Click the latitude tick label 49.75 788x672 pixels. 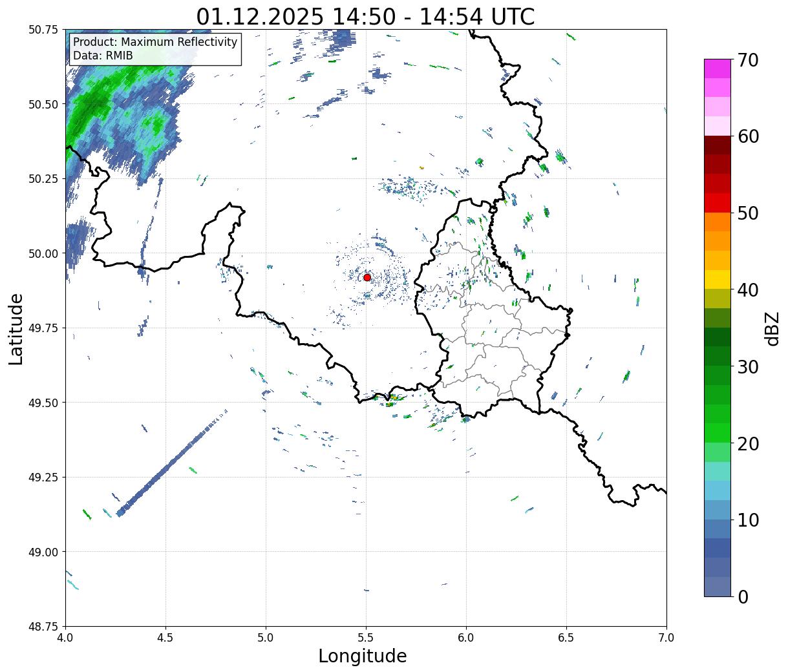[x=43, y=328]
